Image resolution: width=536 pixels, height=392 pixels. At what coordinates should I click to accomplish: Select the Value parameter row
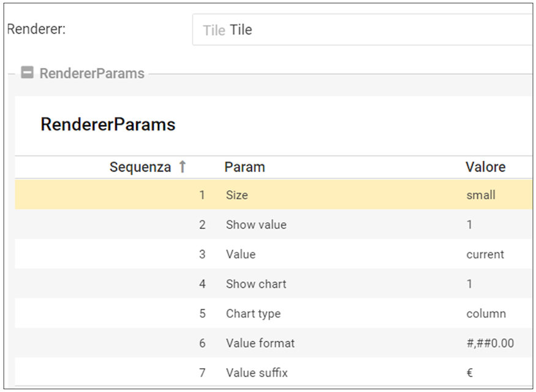click(x=241, y=254)
